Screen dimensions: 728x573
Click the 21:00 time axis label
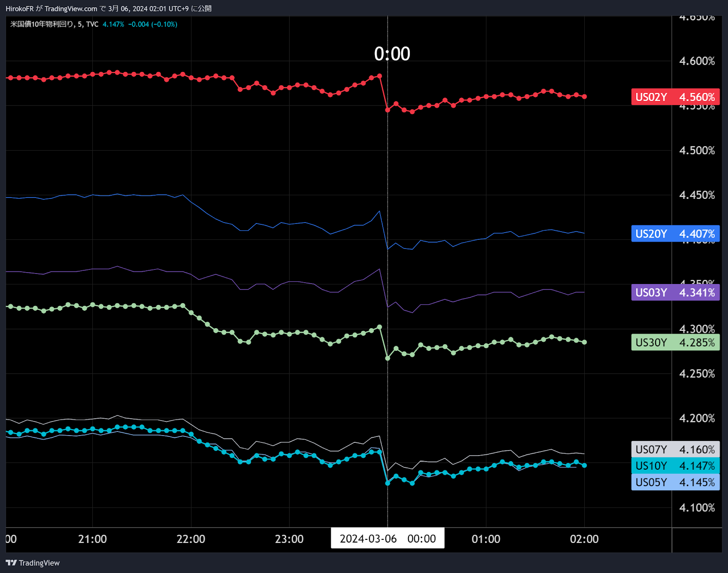[92, 539]
